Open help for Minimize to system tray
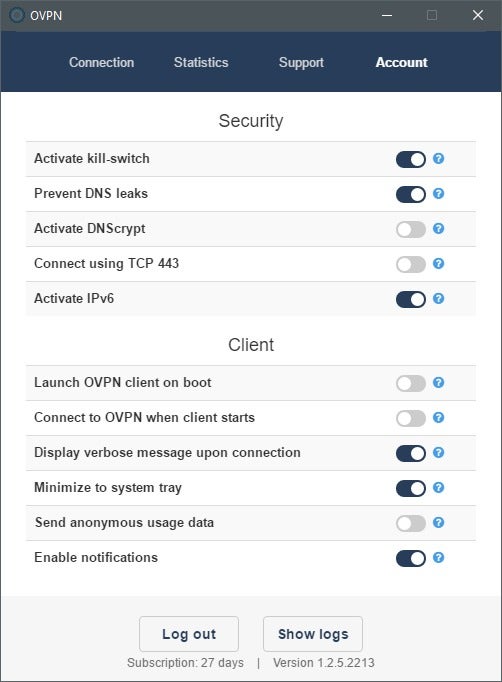 pos(438,488)
